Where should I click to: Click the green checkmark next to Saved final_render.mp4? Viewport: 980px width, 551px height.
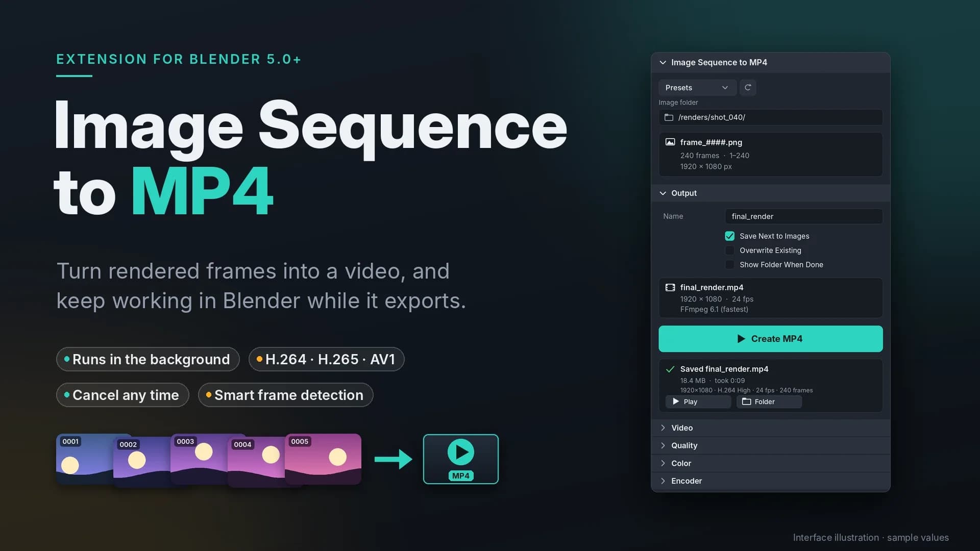670,369
